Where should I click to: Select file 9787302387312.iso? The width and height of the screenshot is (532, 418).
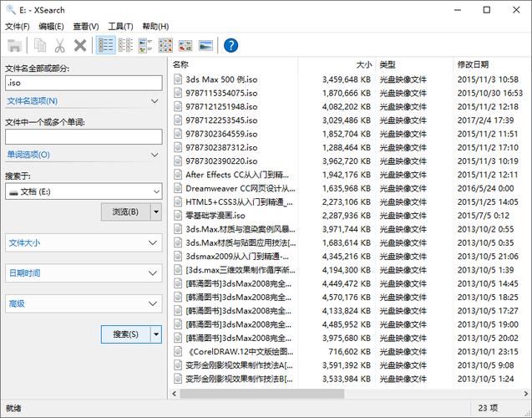click(221, 147)
